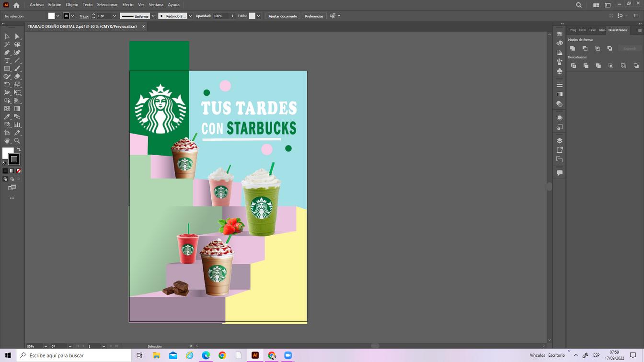
Task: Click the Unite shape mode icon
Action: [x=573, y=48]
